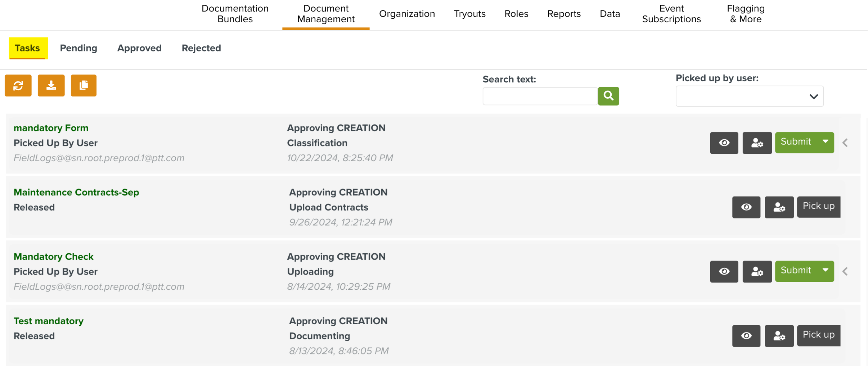Click into the Search text field
This screenshot has height=366, width=868.
tap(540, 96)
